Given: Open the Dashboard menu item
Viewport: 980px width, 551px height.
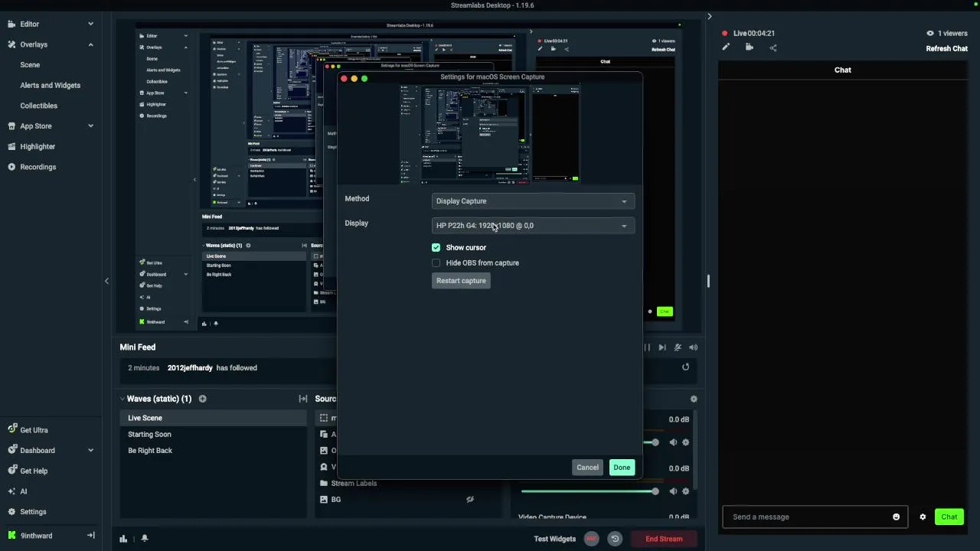Looking at the screenshot, I should 37,450.
